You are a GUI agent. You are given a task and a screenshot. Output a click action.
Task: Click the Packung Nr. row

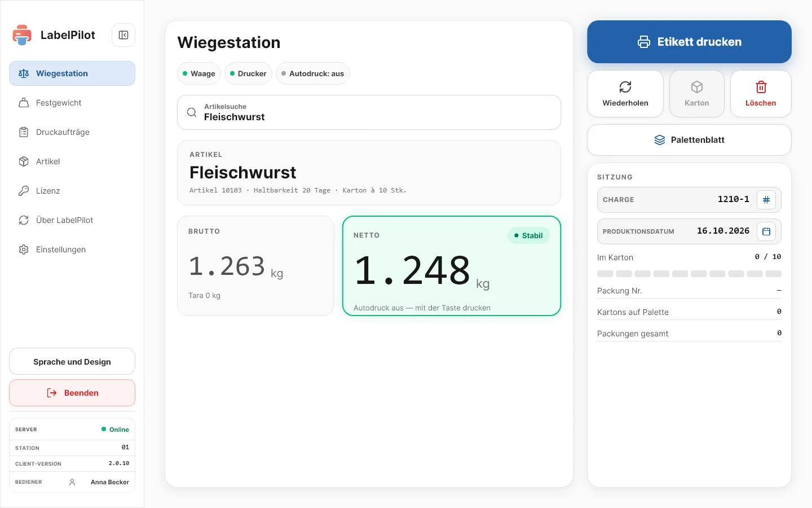click(x=689, y=291)
